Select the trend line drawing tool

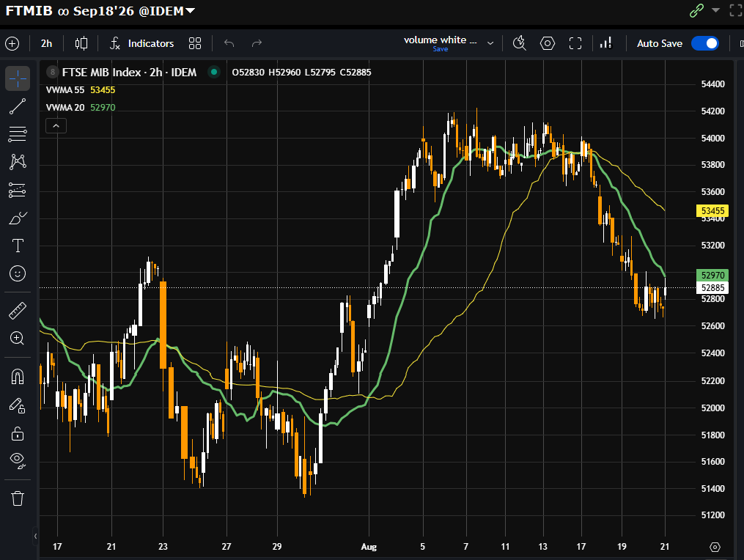click(18, 106)
